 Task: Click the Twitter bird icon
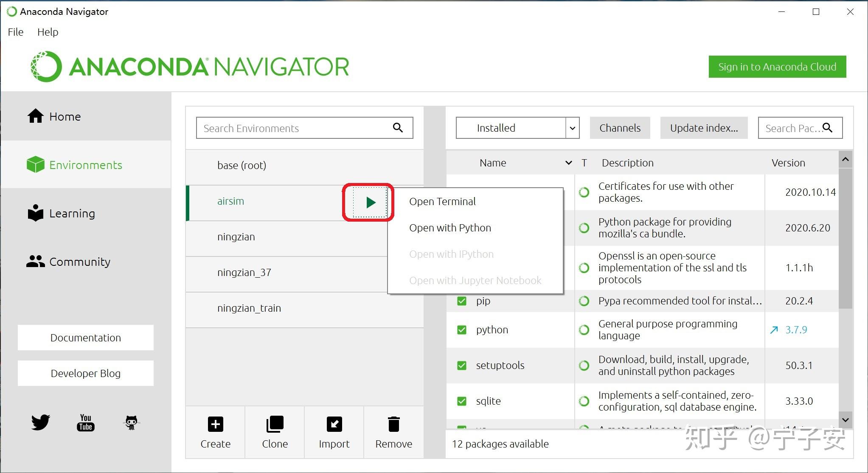pyautogui.click(x=41, y=422)
